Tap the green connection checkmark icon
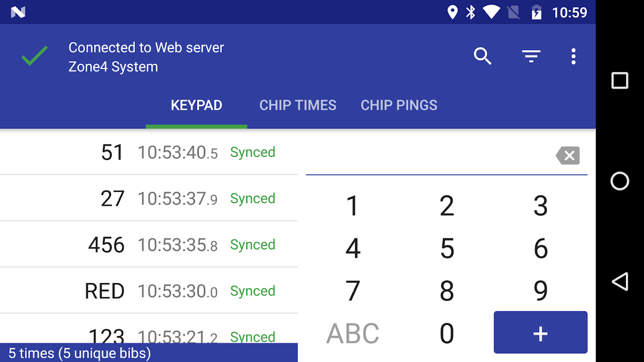The height and width of the screenshot is (362, 644). [x=34, y=56]
